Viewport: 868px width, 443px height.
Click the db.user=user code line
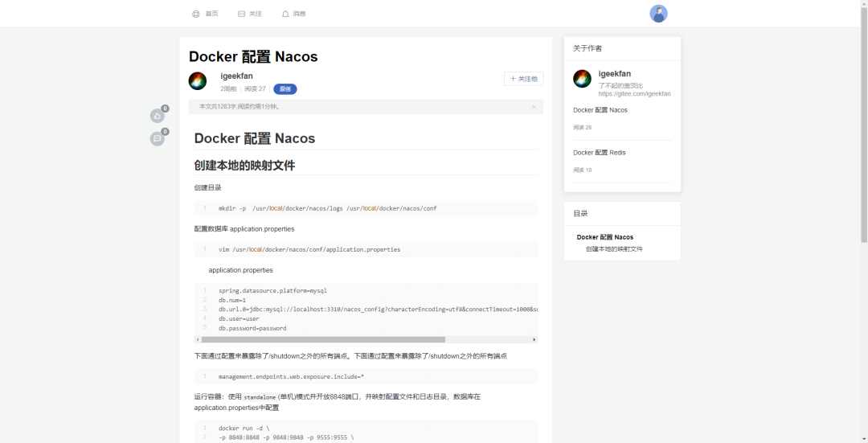[x=239, y=319]
